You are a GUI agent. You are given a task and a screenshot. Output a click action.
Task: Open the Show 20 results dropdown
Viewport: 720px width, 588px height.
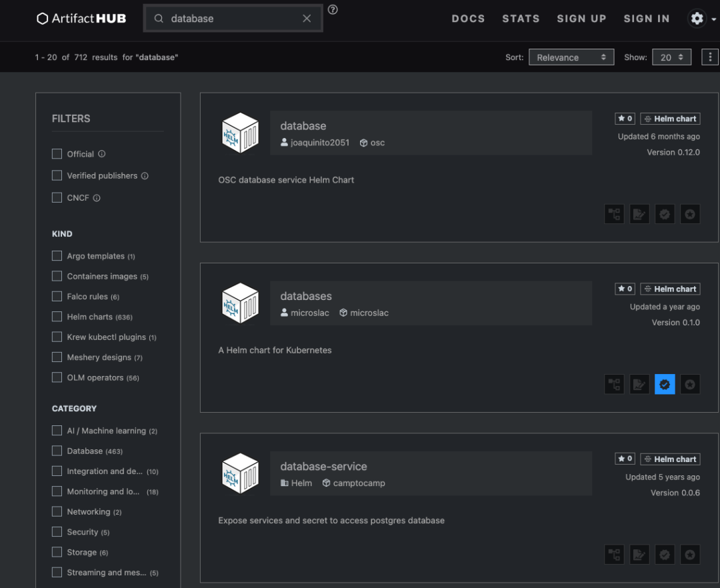coord(671,57)
